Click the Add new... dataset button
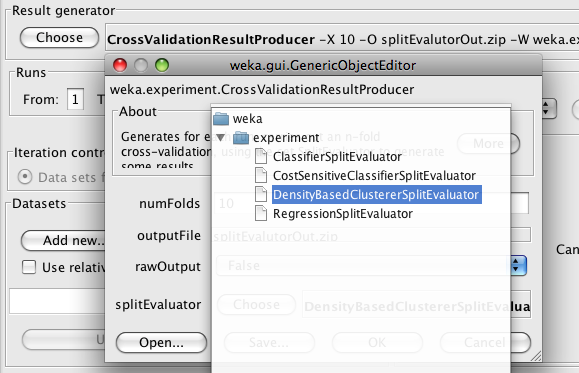 63,240
